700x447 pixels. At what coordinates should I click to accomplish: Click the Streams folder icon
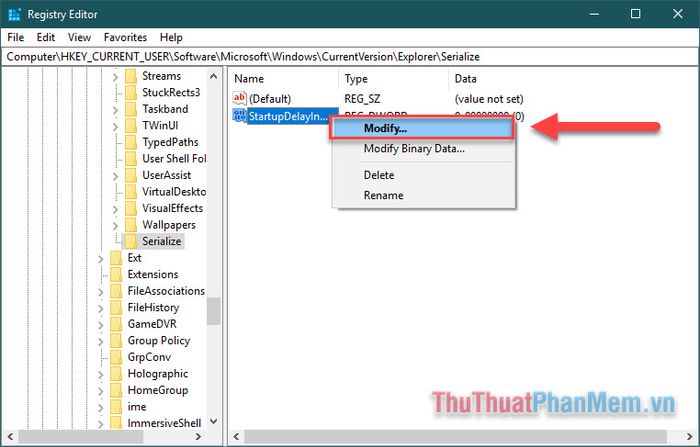131,76
